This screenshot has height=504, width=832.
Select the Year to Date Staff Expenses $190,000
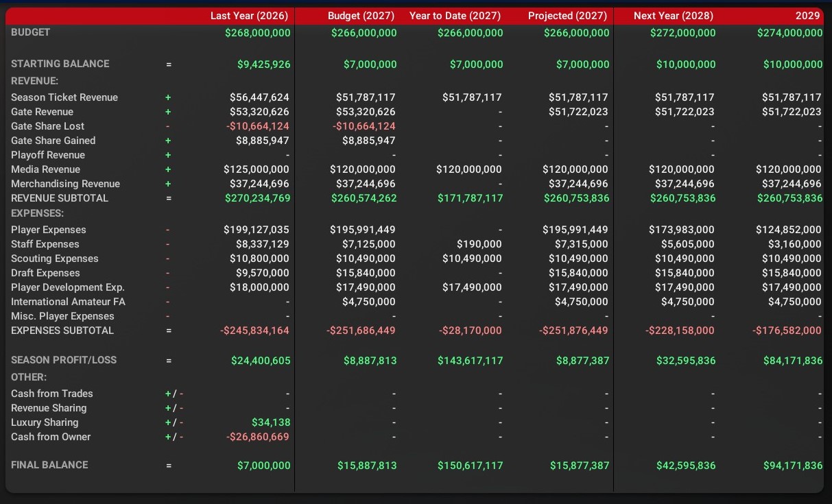tap(479, 244)
